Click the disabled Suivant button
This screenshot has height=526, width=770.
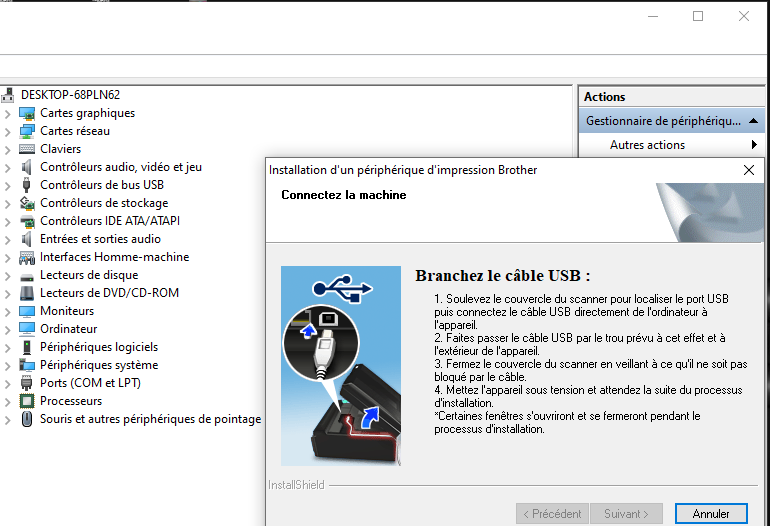point(626,514)
